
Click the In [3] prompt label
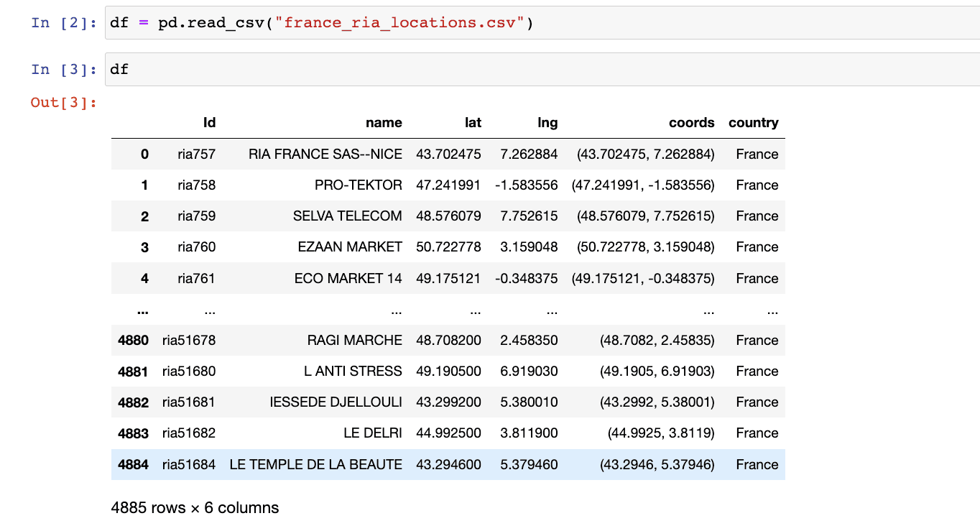coord(64,70)
